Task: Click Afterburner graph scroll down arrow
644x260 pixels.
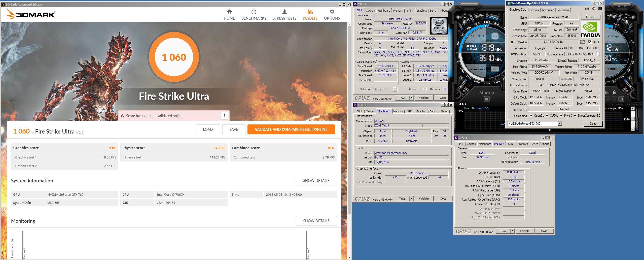Action: [633, 129]
